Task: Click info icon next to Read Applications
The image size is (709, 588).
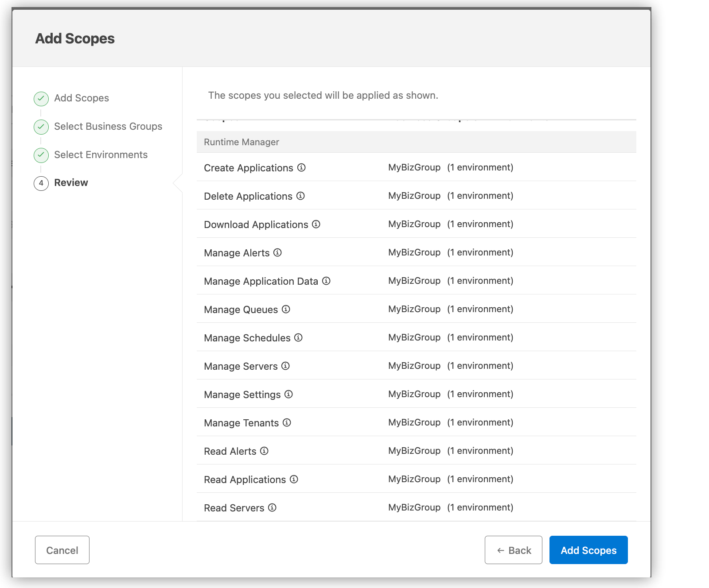Action: pyautogui.click(x=294, y=479)
